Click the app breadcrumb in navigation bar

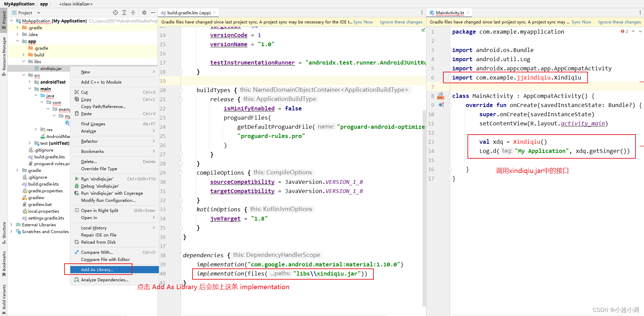coord(44,4)
